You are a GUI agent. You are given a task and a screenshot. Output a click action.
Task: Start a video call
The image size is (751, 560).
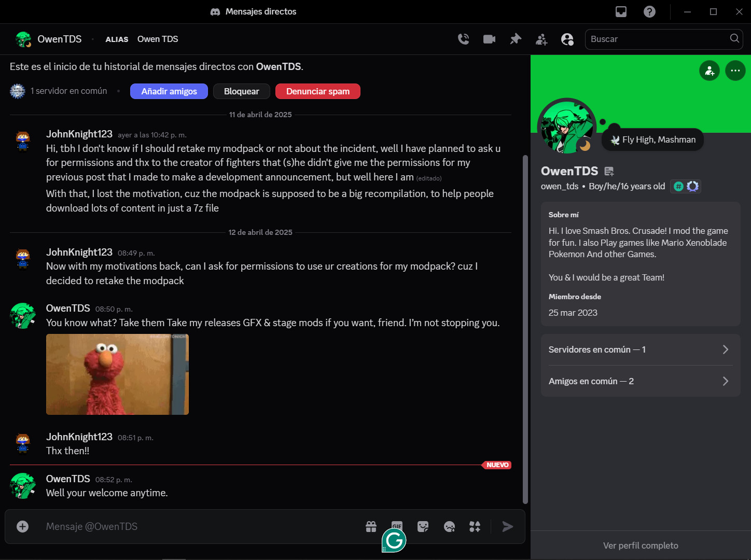(489, 39)
